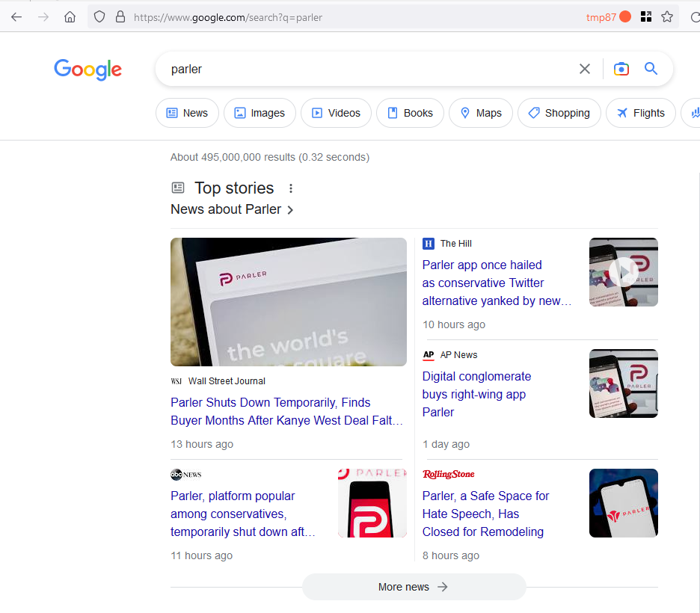Open Rolling Stone Hate Speech headline

(x=485, y=514)
